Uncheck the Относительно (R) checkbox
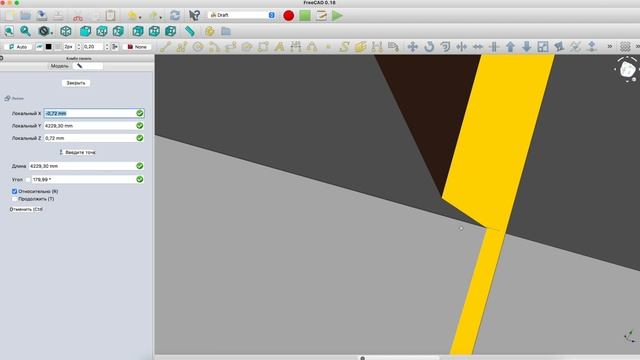The width and height of the screenshot is (640, 360). tap(15, 191)
